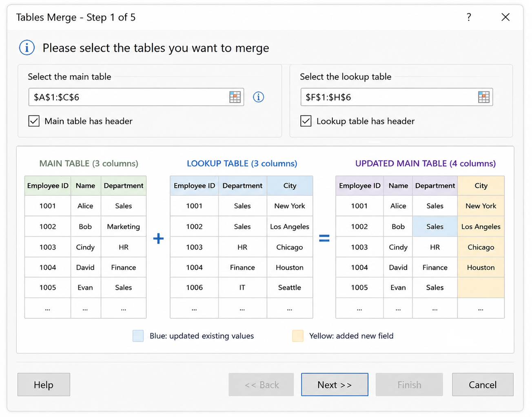
Task: Click the info icon beside main table field
Action: coord(258,97)
